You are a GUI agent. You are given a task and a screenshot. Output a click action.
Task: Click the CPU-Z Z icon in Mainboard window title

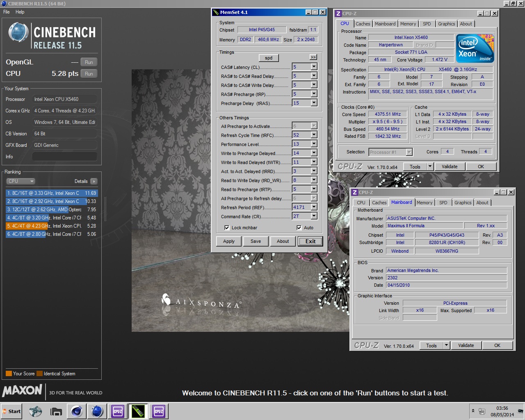(355, 192)
